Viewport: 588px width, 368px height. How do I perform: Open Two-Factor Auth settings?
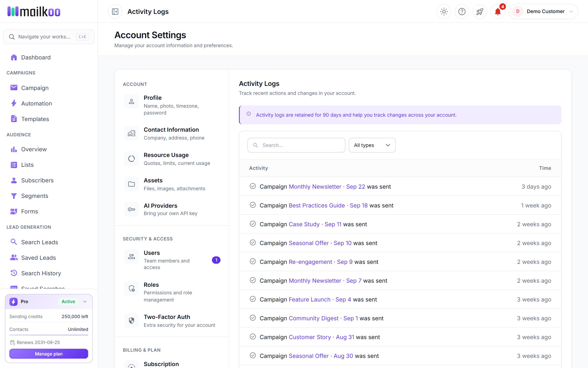171,321
